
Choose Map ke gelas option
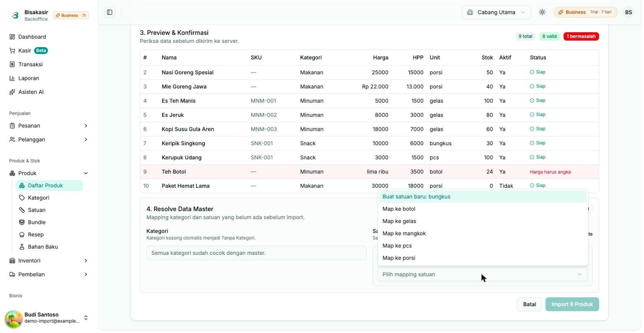[x=483, y=221]
